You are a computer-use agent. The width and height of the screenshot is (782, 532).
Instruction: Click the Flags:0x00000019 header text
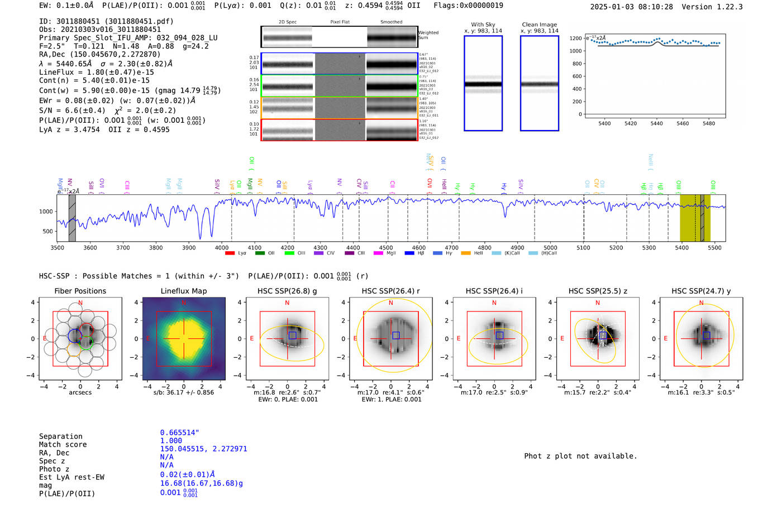click(x=468, y=6)
